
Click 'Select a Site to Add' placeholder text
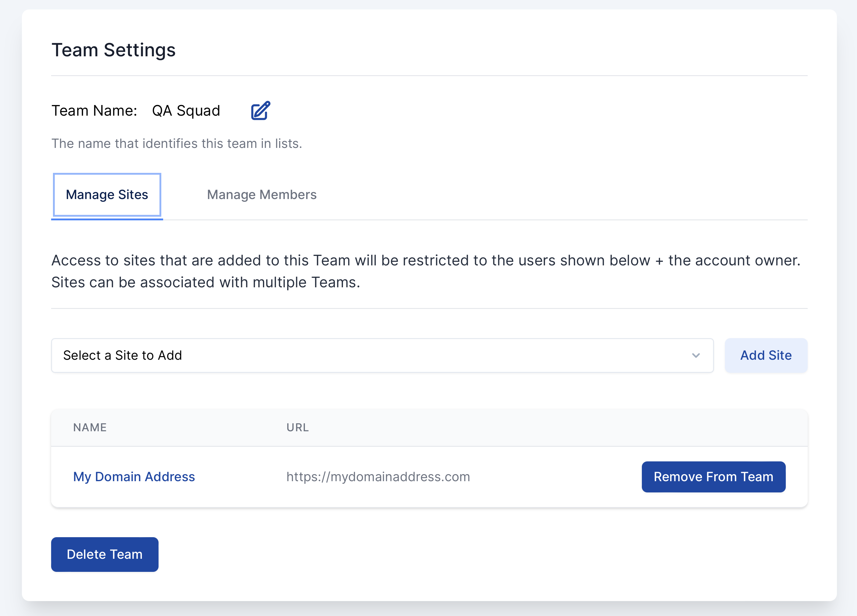[122, 355]
